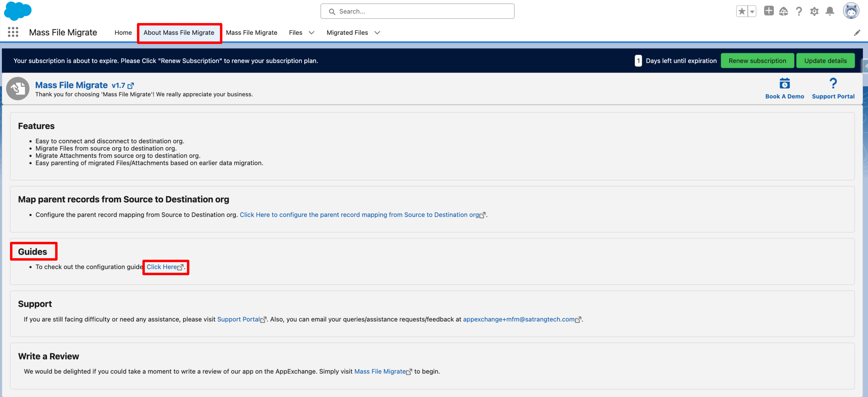Expand the Migrated Files tab chevron
This screenshot has width=868, height=397.
coord(377,33)
